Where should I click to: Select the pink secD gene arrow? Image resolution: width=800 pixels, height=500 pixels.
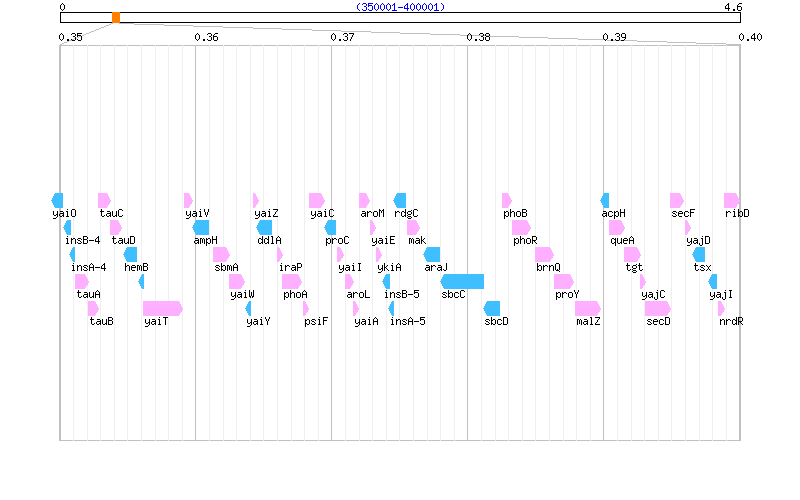pyautogui.click(x=657, y=308)
